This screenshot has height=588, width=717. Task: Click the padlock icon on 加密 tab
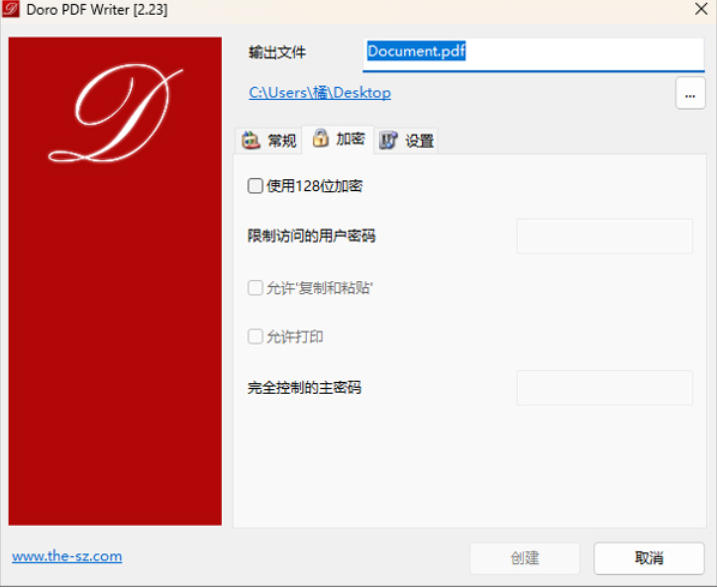(x=321, y=138)
